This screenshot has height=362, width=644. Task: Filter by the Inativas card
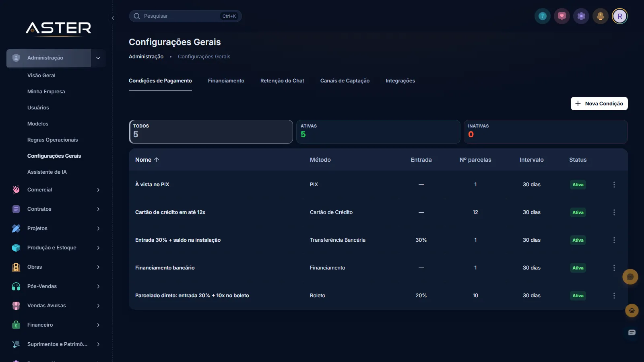coord(546,132)
